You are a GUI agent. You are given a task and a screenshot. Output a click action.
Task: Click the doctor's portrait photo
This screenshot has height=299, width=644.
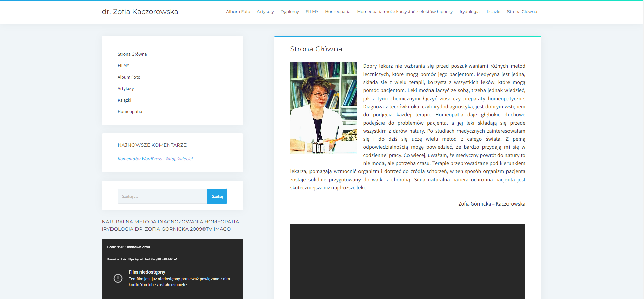pos(324,108)
